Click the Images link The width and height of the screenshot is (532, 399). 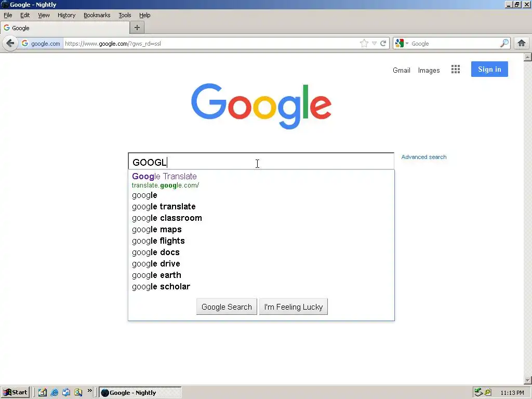click(x=429, y=70)
